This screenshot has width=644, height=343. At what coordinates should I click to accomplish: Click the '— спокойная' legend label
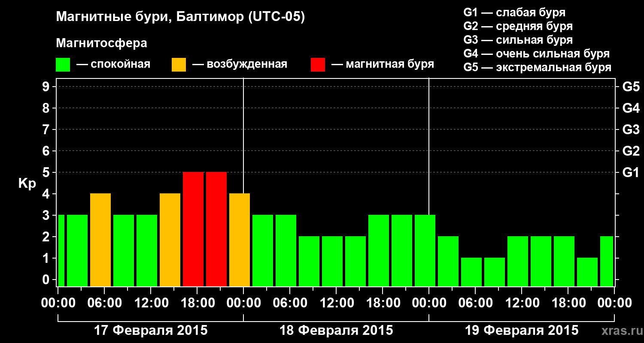click(113, 65)
